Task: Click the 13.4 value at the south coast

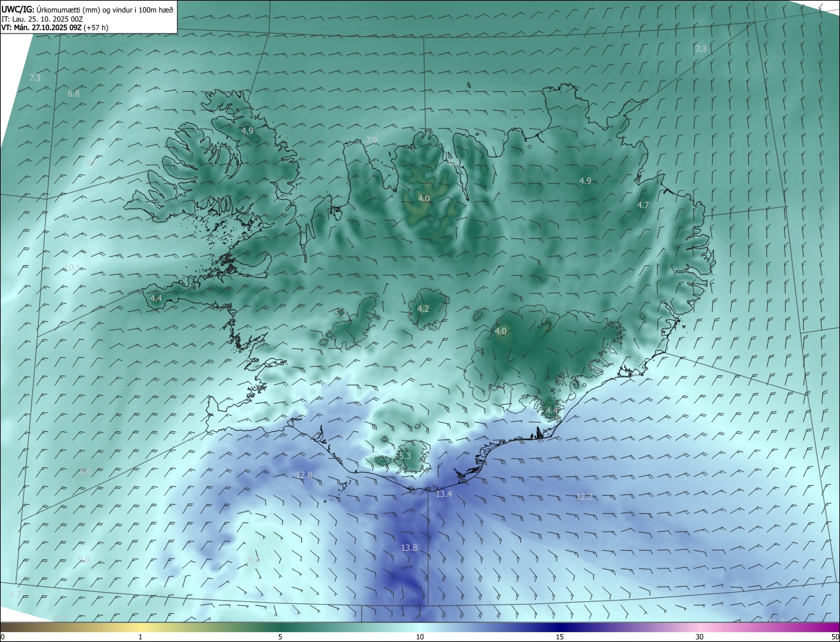Action: click(444, 494)
